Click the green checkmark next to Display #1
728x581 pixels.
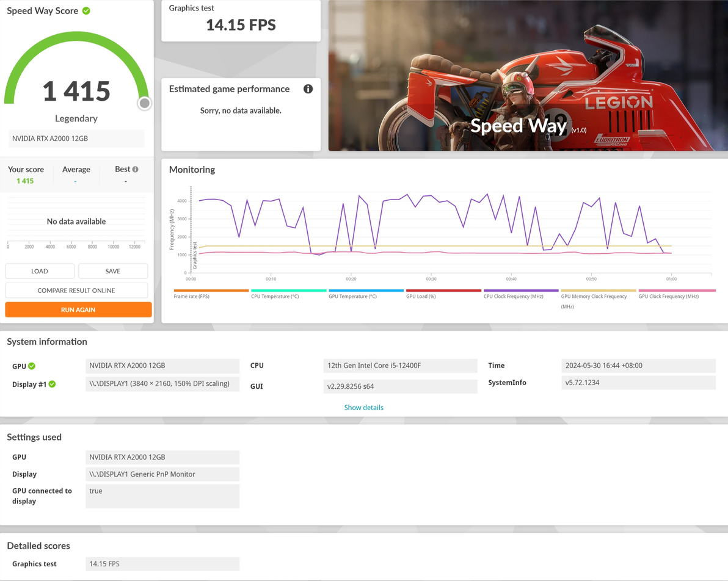coord(52,384)
